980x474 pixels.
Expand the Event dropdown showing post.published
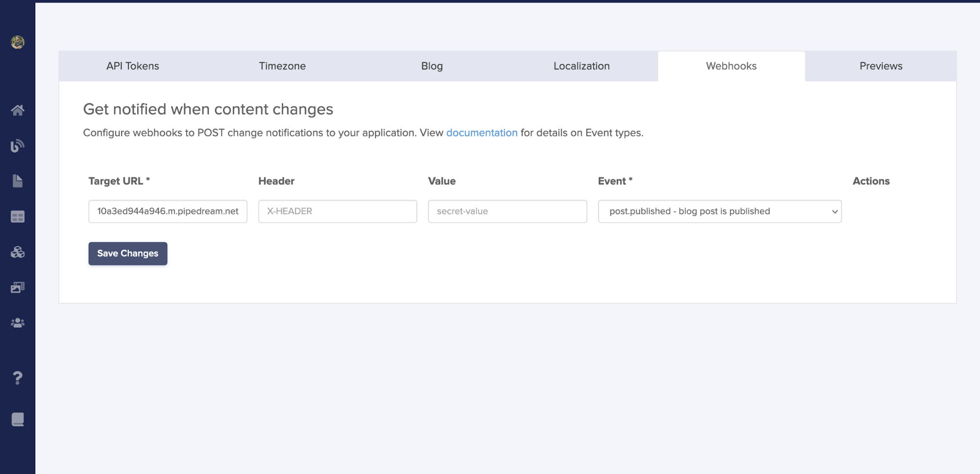(x=719, y=211)
